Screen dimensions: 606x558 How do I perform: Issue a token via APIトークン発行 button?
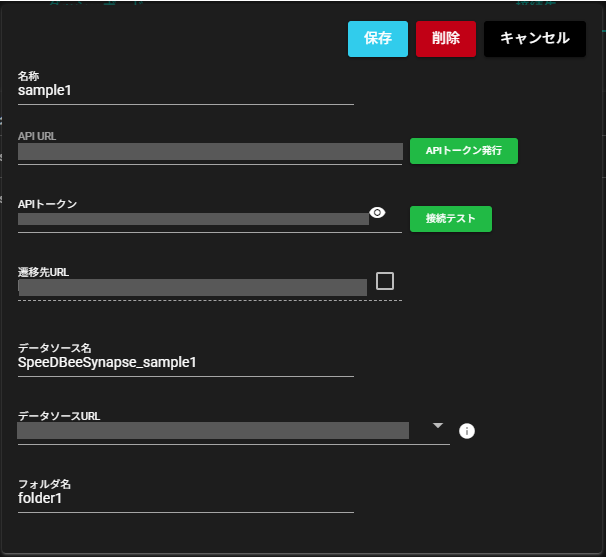[x=463, y=151]
